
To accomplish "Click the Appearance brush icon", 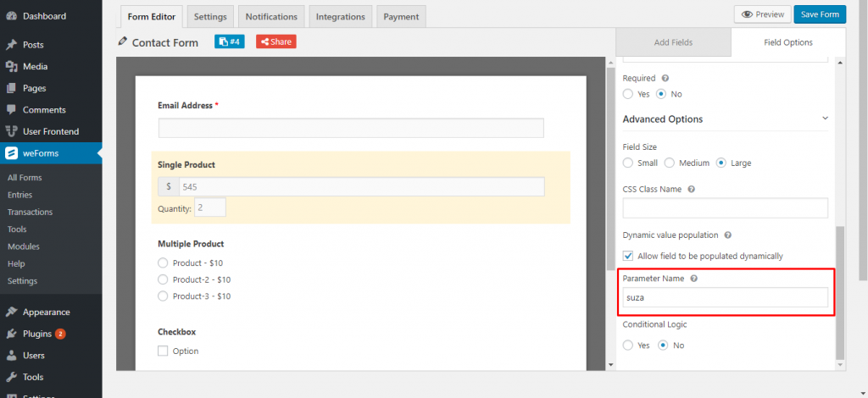I will pos(11,312).
